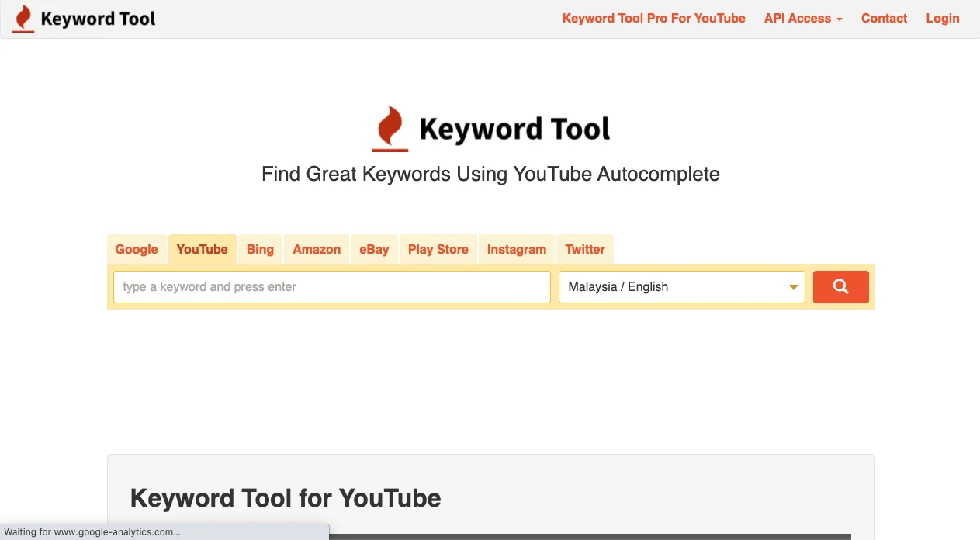The width and height of the screenshot is (980, 540).
Task: Open Keyword Tool Pro For YouTube link
Action: click(x=653, y=19)
